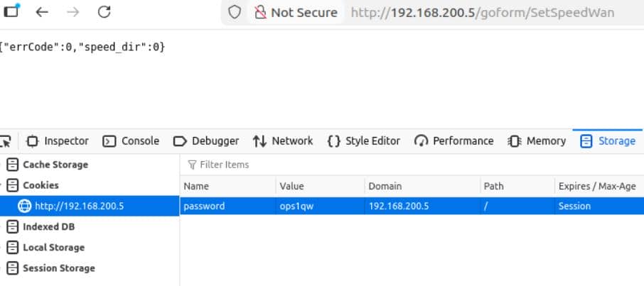Switch to the Network tab
Image resolution: width=644 pixels, height=286 pixels.
pyautogui.click(x=283, y=141)
